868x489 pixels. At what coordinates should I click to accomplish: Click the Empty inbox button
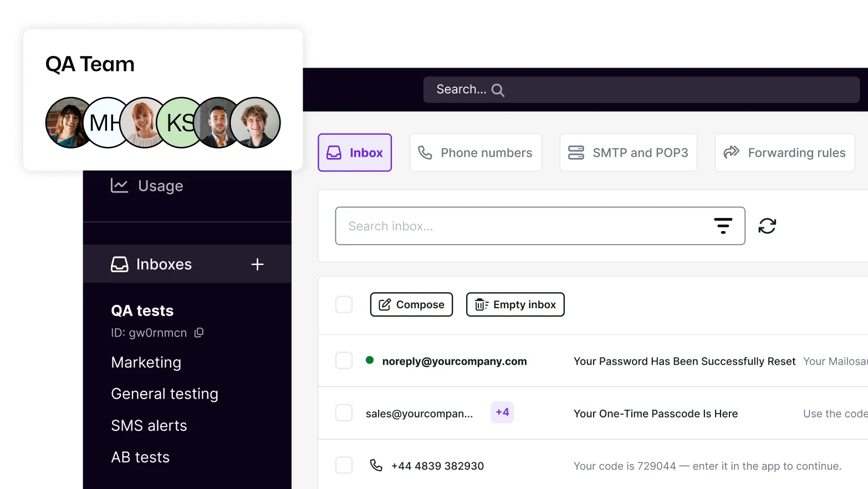click(515, 304)
